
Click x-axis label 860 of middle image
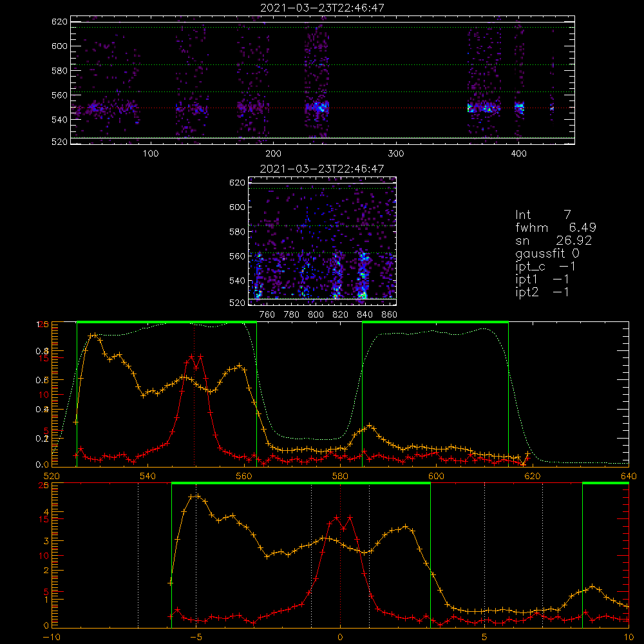[x=390, y=315]
